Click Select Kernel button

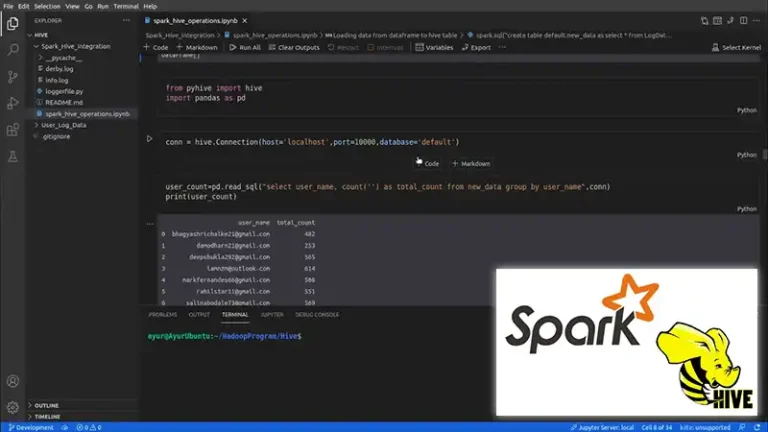click(736, 48)
